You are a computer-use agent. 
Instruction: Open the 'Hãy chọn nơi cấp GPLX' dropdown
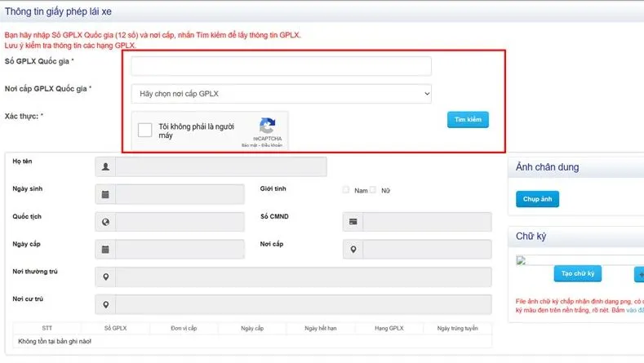pyautogui.click(x=281, y=94)
